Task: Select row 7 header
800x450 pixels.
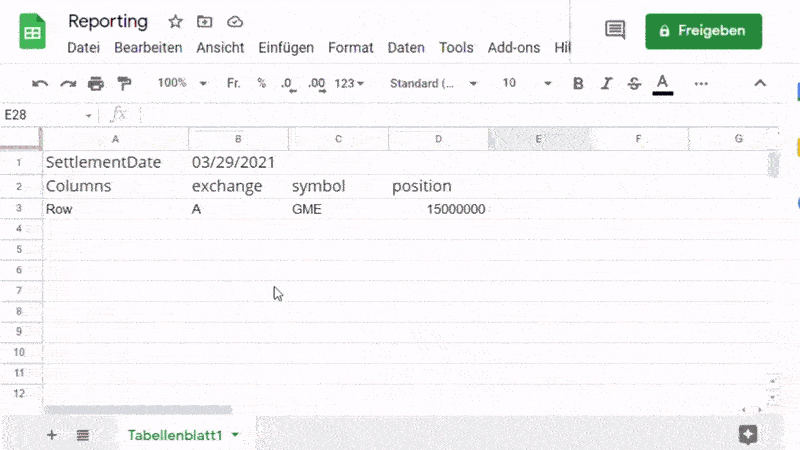Action: coord(19,290)
